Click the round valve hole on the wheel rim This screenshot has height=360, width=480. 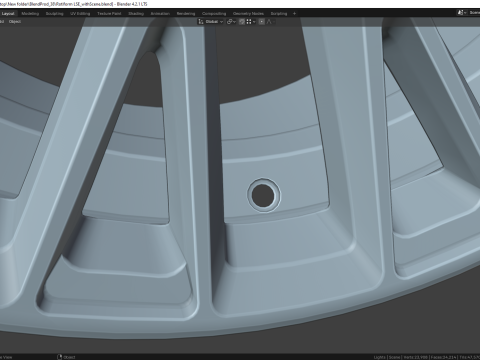[x=263, y=195]
